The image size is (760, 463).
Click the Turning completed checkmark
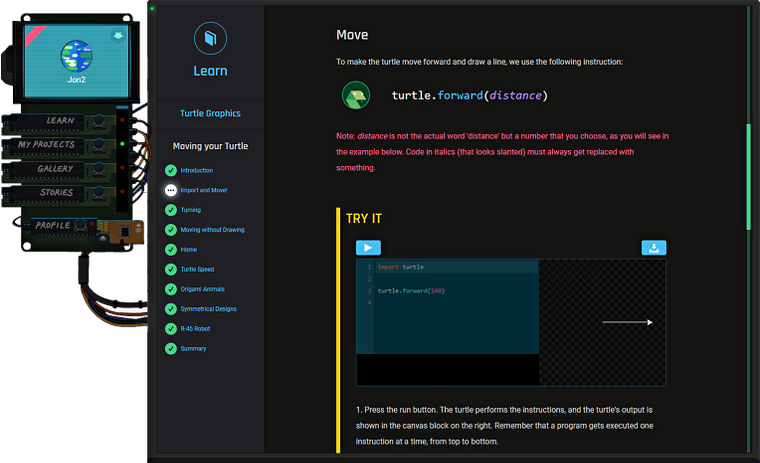tap(171, 210)
